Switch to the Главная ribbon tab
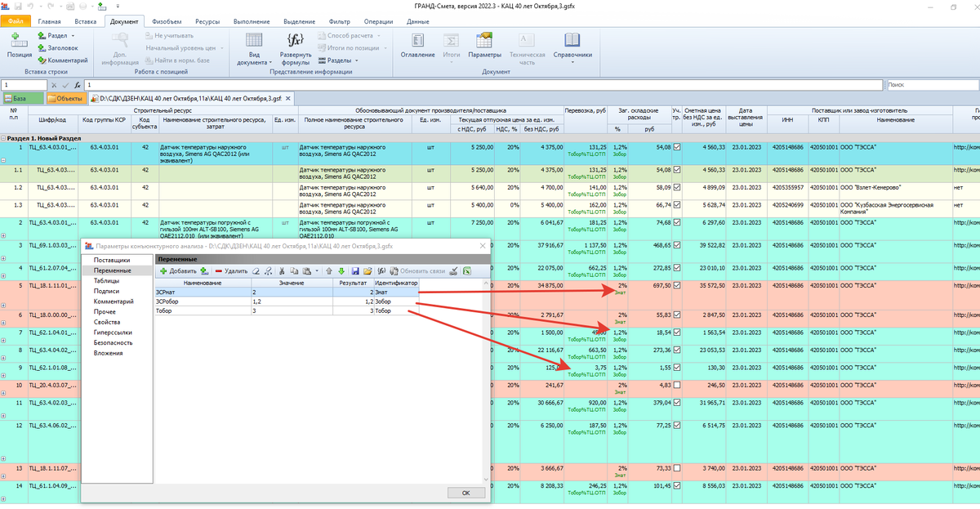980x509 pixels. pyautogui.click(x=49, y=20)
